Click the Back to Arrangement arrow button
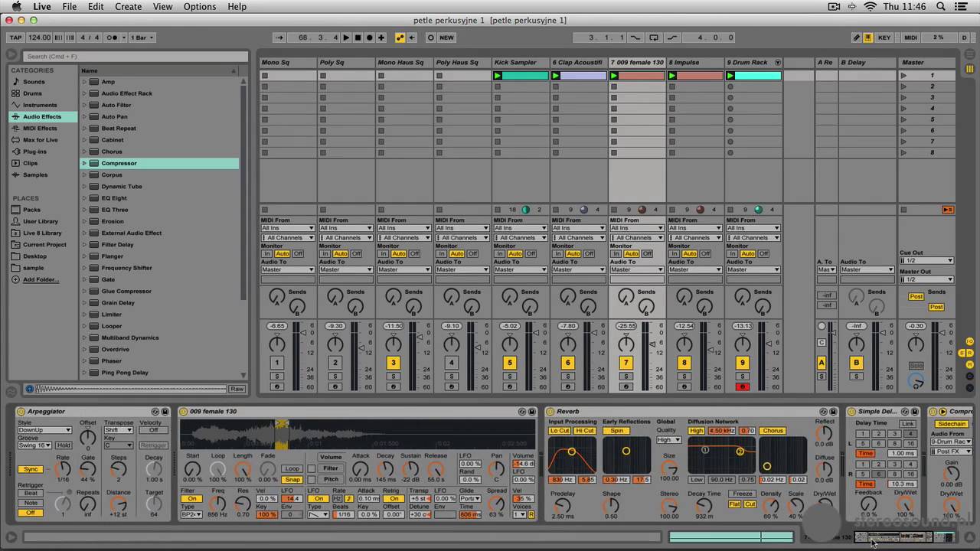 412,37
